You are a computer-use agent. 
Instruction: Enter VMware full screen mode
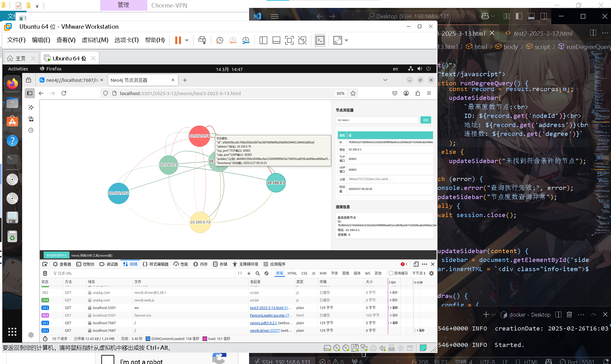pyautogui.click(x=289, y=40)
